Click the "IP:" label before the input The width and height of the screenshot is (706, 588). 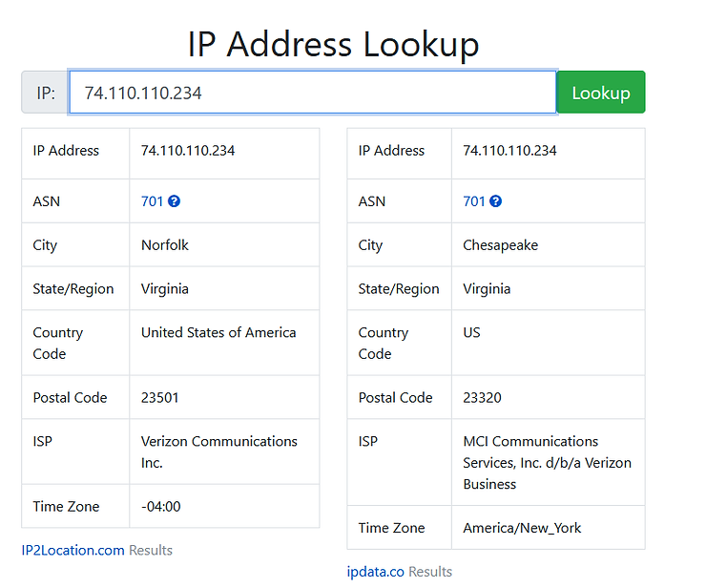(x=46, y=93)
